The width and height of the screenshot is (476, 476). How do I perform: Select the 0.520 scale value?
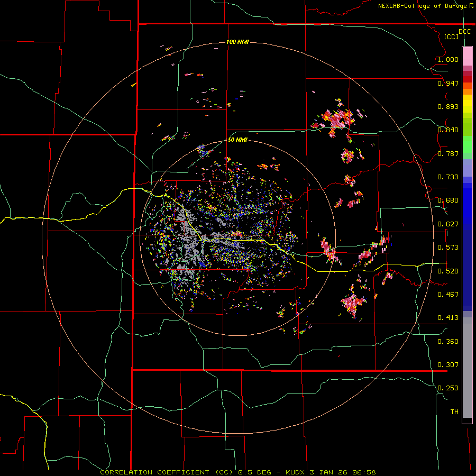tap(448, 271)
